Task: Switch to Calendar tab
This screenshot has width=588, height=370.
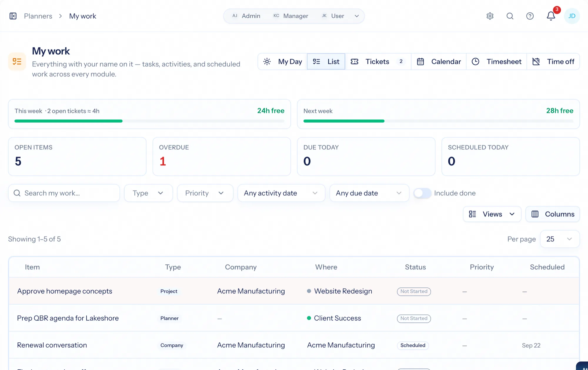Action: coord(439,61)
